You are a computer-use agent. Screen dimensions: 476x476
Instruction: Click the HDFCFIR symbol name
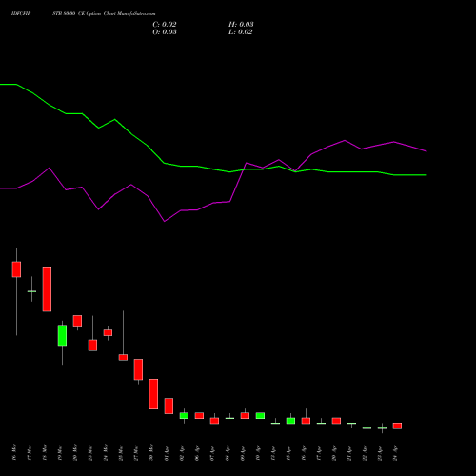(x=21, y=14)
